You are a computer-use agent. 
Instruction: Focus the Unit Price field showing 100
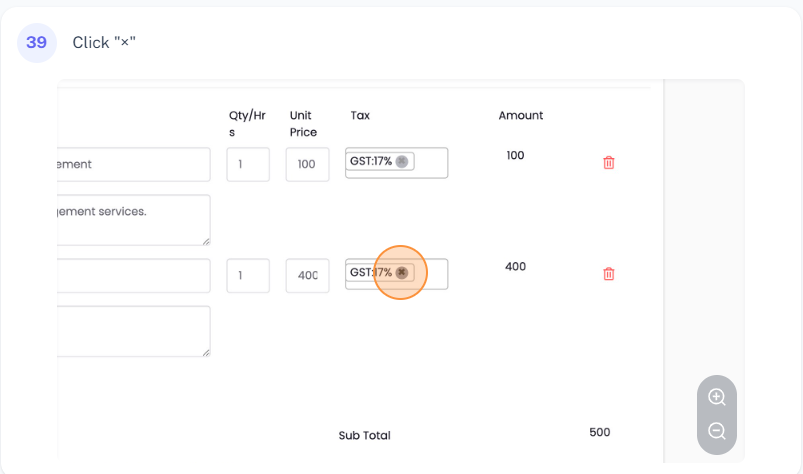click(307, 164)
